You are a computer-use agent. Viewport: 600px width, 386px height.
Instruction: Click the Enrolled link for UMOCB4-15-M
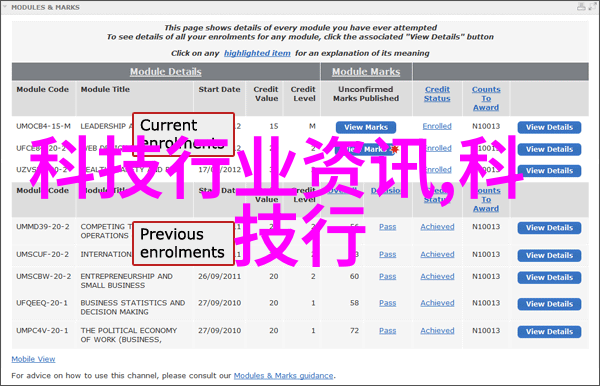437,126
